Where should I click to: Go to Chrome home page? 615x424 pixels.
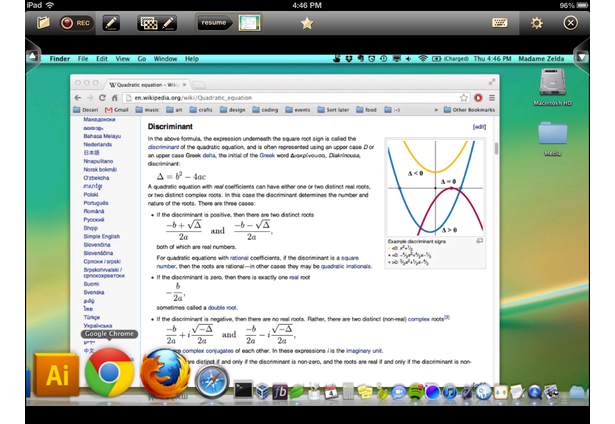click(115, 98)
